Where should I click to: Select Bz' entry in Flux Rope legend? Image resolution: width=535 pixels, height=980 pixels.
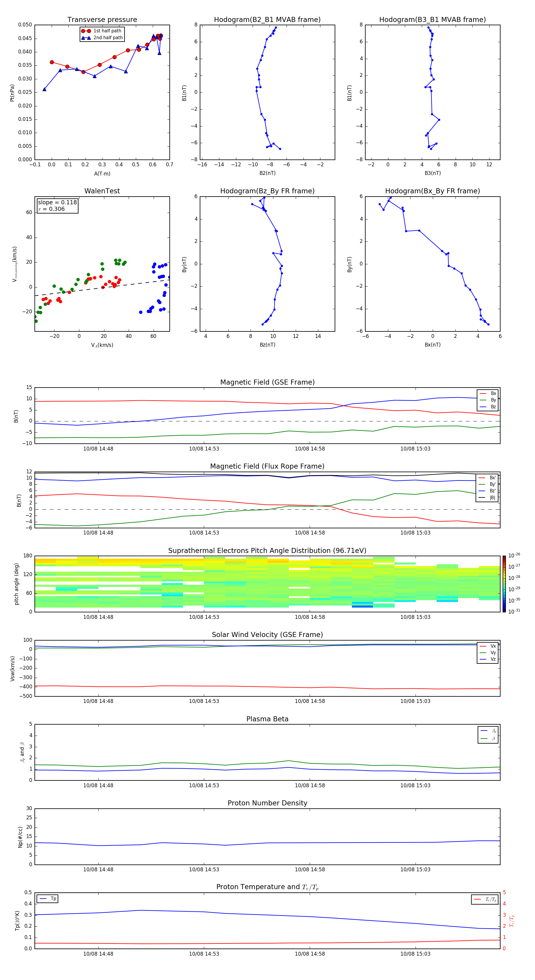tap(487, 491)
